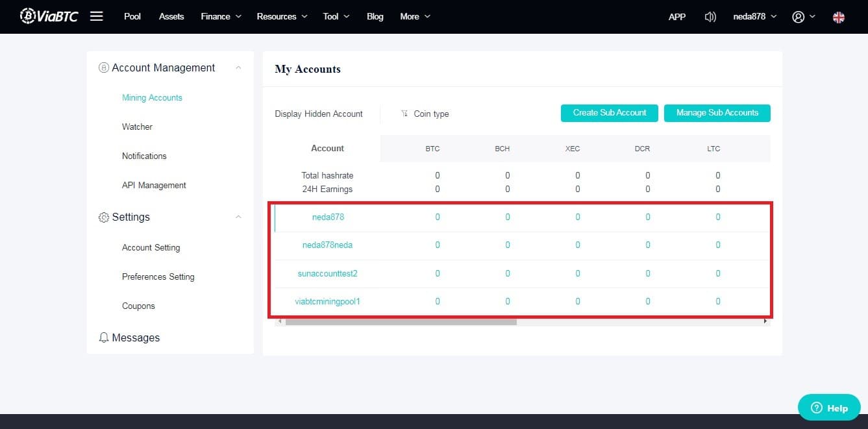Expand the Resources dropdown menu
The image size is (868, 429).
click(x=282, y=16)
